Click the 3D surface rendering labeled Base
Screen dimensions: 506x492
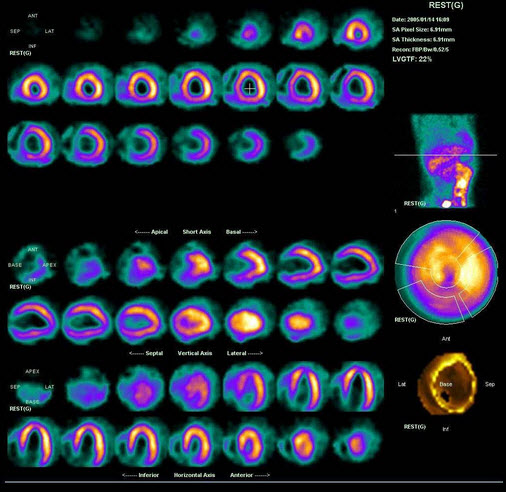(x=446, y=384)
